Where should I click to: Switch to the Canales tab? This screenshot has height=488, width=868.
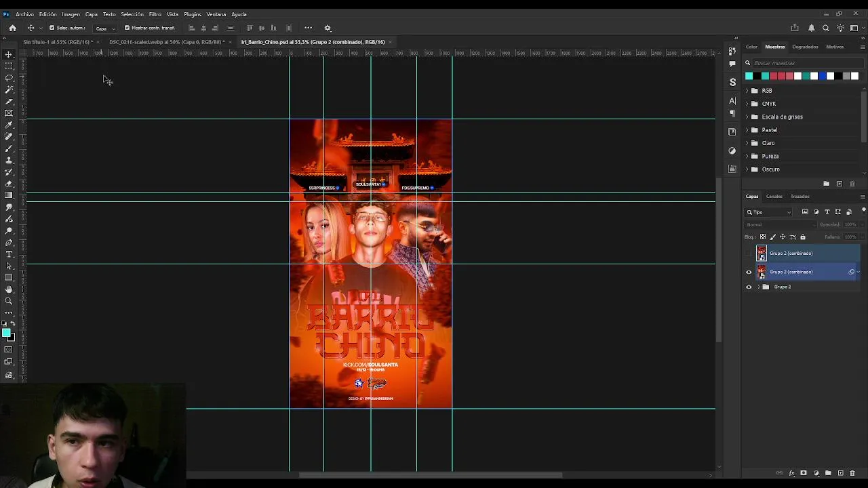point(774,197)
